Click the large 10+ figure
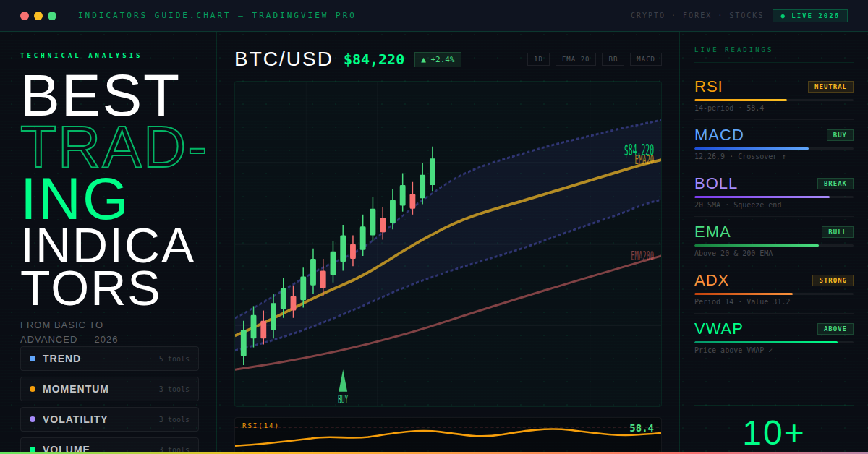Screen dimensions: 868x454 click(773, 432)
